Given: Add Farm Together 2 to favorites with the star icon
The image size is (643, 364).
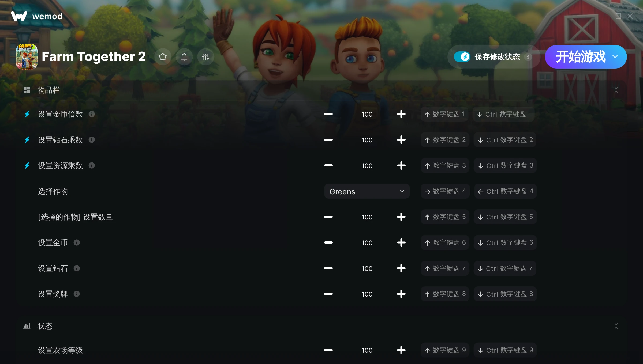Looking at the screenshot, I should pyautogui.click(x=163, y=57).
